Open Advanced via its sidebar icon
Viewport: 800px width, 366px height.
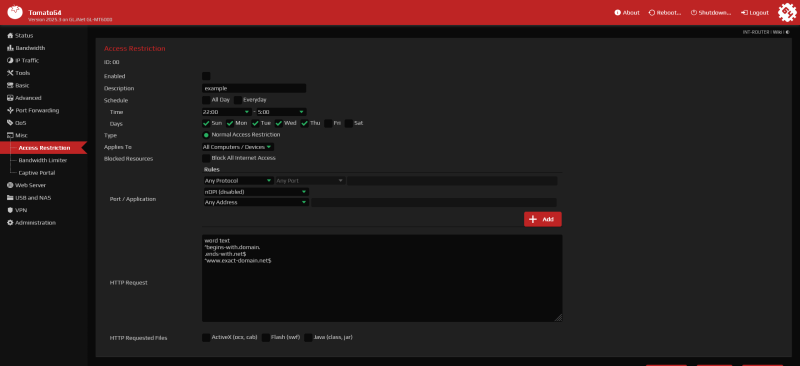10,98
